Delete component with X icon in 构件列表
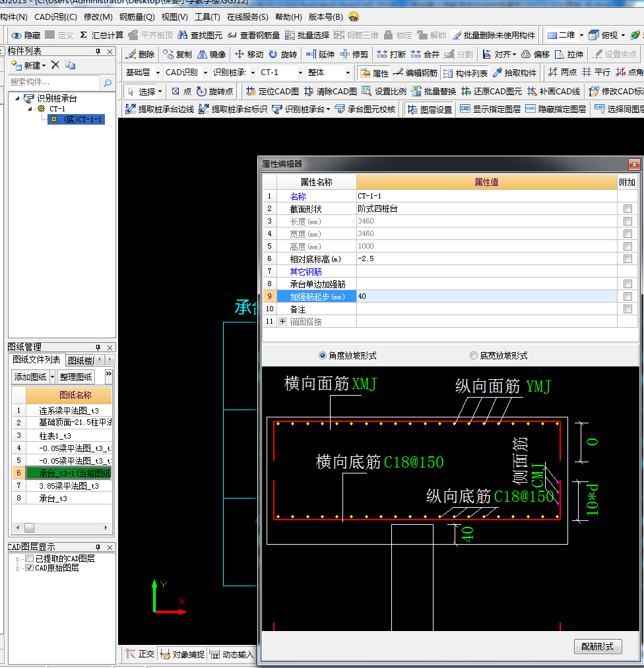Viewport: 644px width, 668px height. point(55,65)
